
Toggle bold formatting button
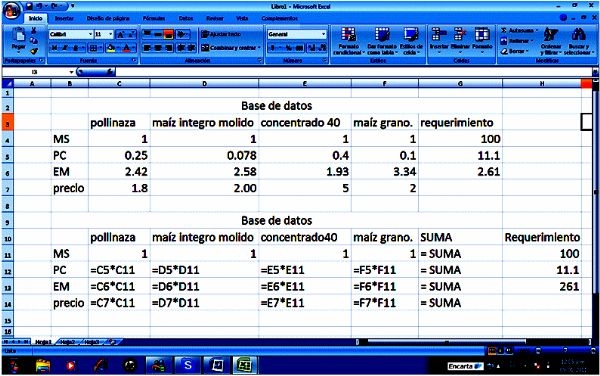tap(55, 48)
